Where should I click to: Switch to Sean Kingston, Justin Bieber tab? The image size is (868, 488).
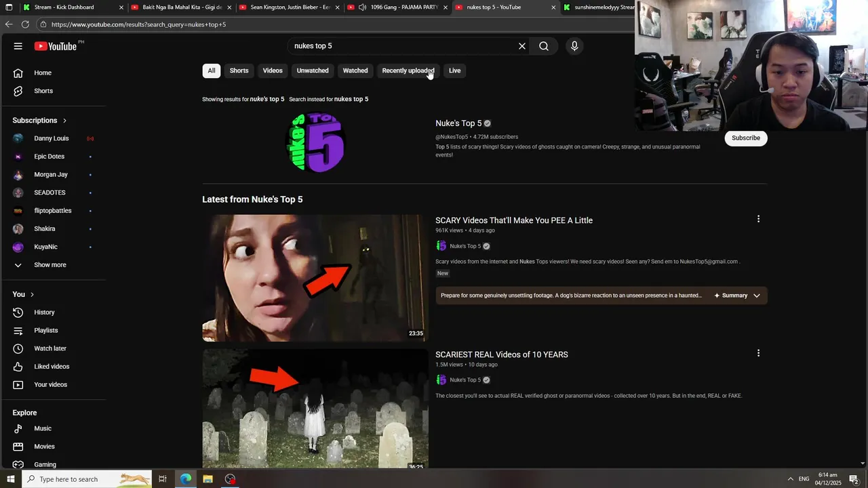click(289, 7)
